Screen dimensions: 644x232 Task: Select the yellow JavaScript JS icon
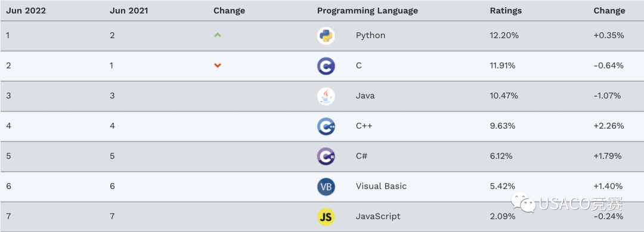coord(326,216)
